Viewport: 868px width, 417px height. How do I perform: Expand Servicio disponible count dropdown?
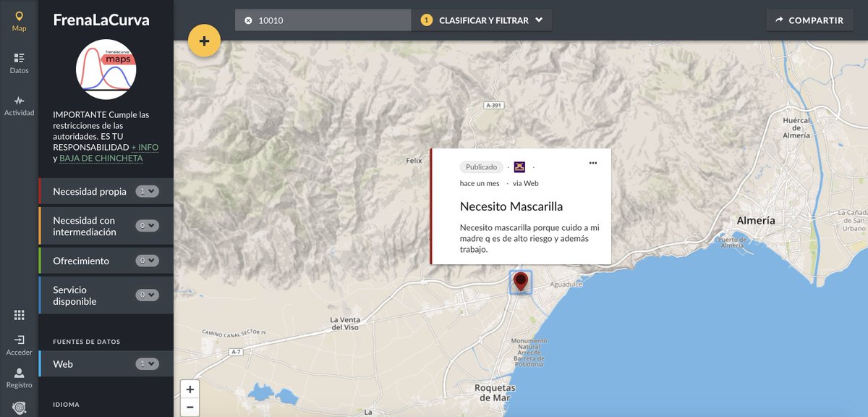tap(148, 295)
